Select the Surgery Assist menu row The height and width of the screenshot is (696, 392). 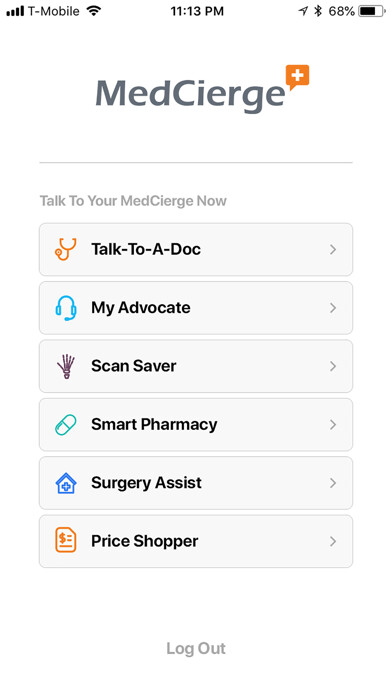(196, 483)
